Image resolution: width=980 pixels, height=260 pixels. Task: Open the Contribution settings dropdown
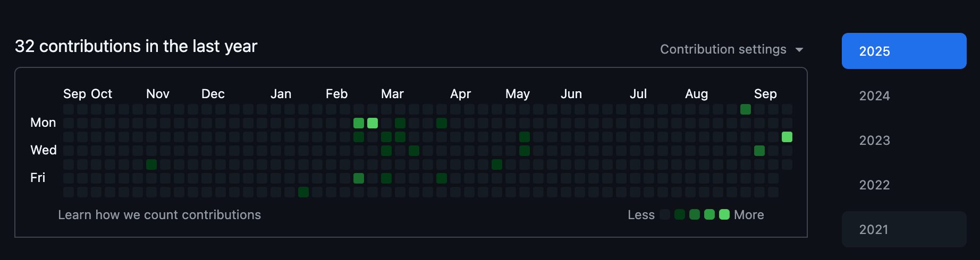coord(731,49)
